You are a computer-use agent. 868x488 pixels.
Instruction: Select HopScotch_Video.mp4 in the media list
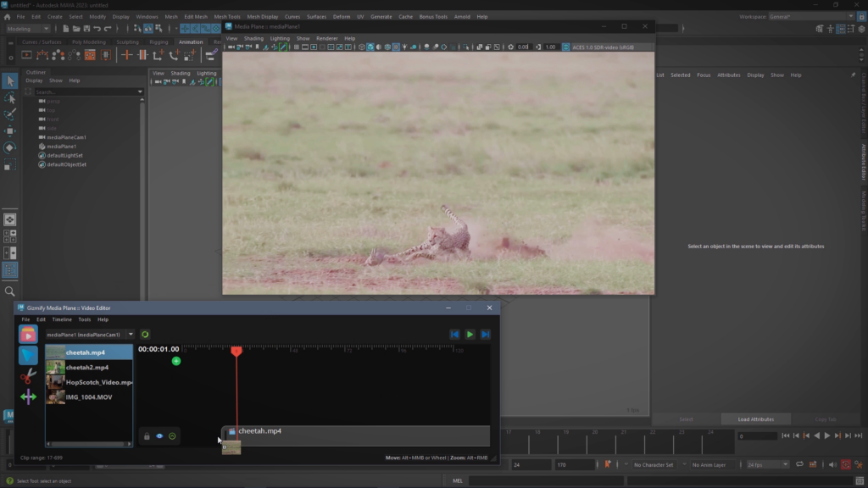[x=89, y=382]
